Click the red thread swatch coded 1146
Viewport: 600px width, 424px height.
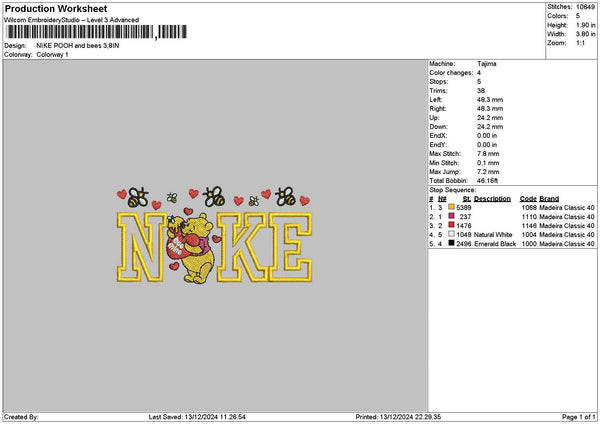pos(451,225)
